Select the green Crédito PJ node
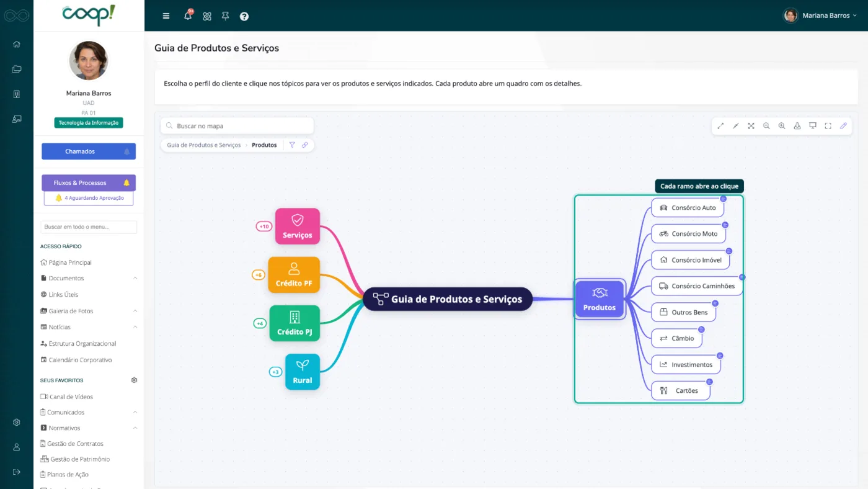Viewport: 868px width, 489px height. click(x=294, y=323)
